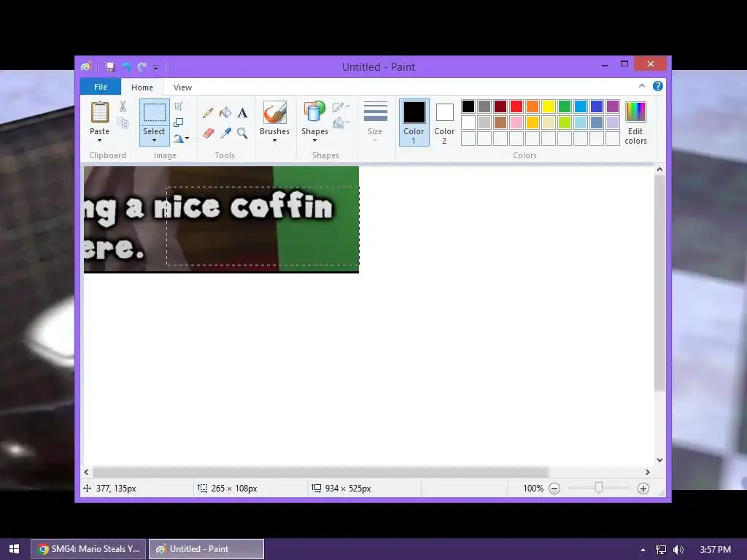747x560 pixels.
Task: Click the Rotate or flip icon
Action: click(x=179, y=139)
